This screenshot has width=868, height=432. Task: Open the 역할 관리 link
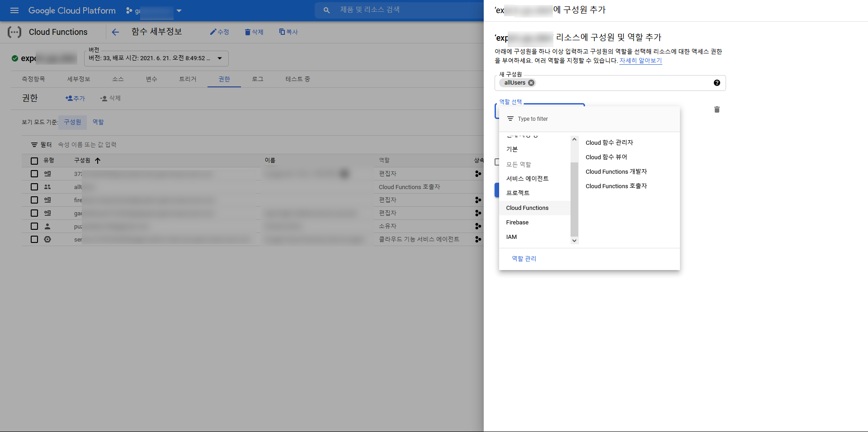[524, 259]
